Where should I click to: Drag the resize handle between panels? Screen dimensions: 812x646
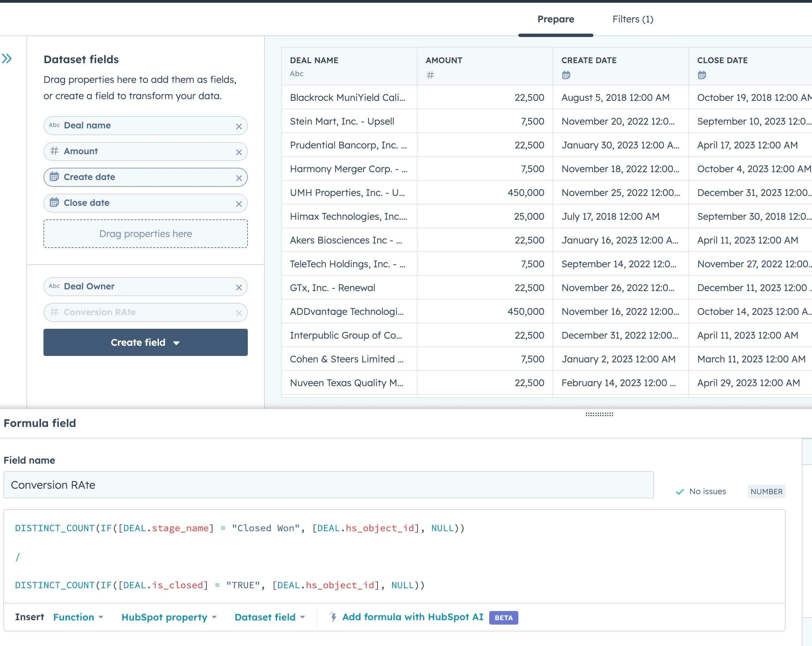(x=598, y=414)
